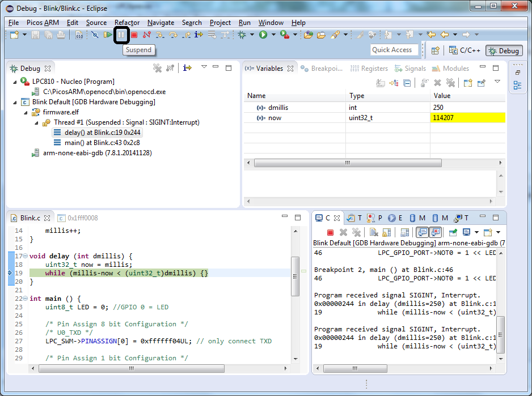
Task: Click the console horizontal scrollbar thumb
Action: tap(355, 369)
